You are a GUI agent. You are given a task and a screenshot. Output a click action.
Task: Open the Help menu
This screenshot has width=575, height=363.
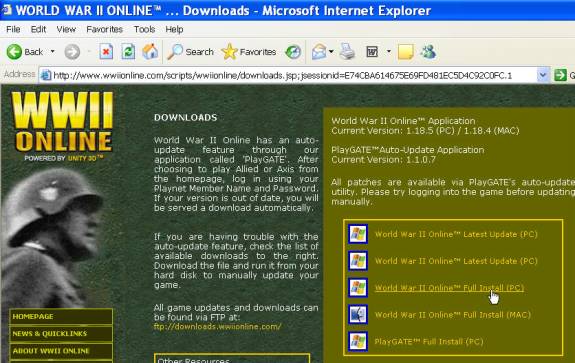tap(174, 29)
